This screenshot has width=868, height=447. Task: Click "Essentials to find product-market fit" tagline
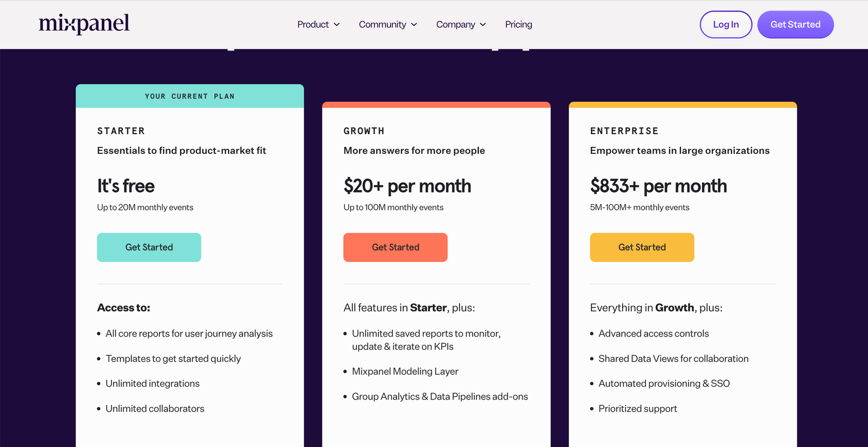pos(182,150)
